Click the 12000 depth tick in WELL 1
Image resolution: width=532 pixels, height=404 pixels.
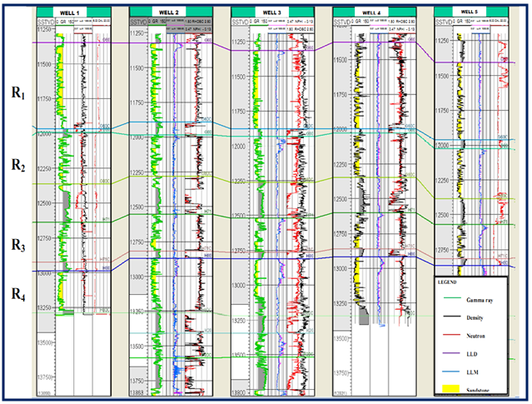coord(43,133)
